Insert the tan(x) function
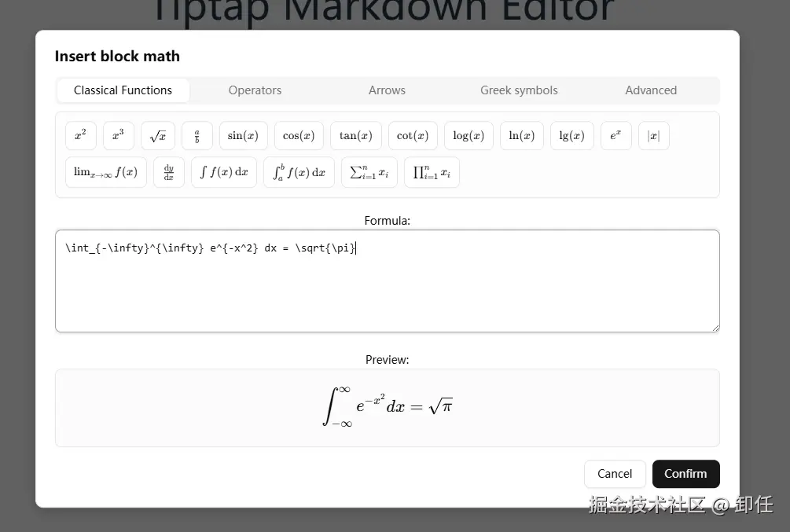790x532 pixels. tap(356, 135)
